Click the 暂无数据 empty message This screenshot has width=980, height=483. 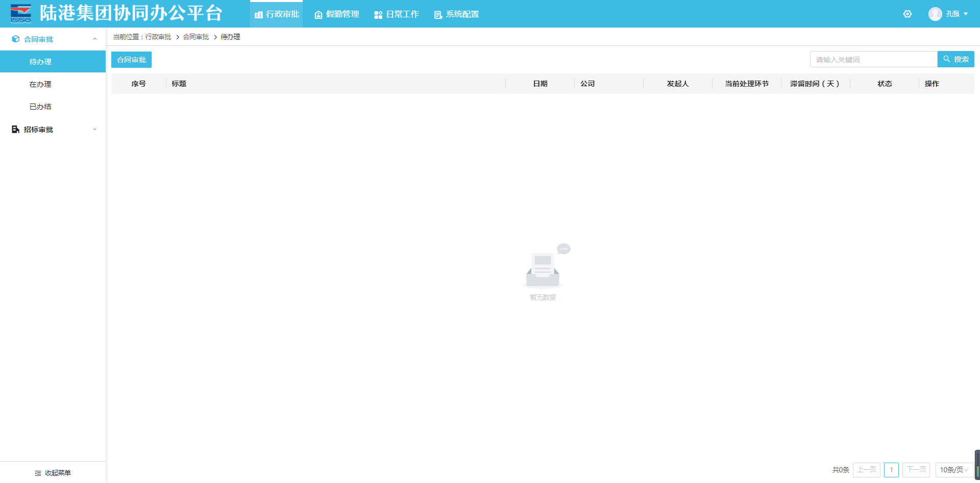point(543,297)
